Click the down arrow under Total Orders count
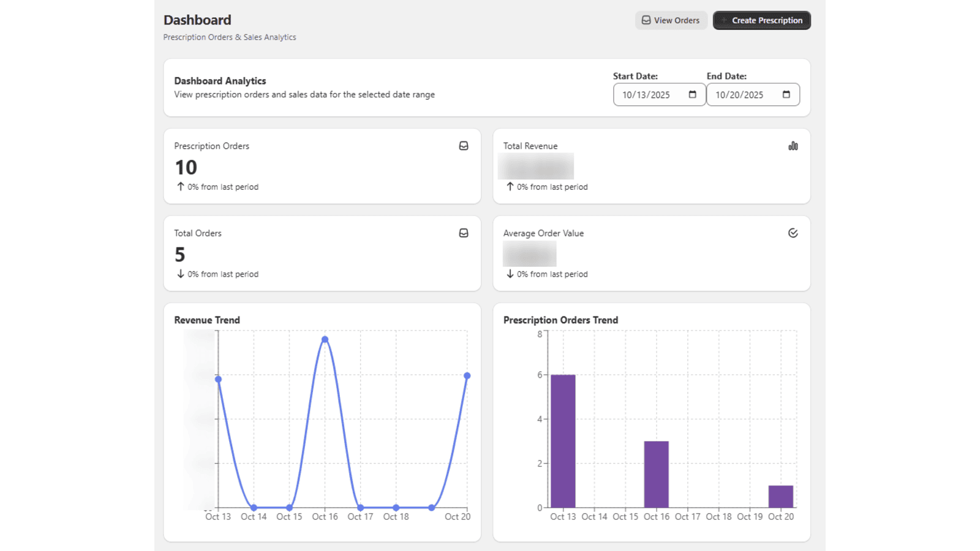 point(181,274)
